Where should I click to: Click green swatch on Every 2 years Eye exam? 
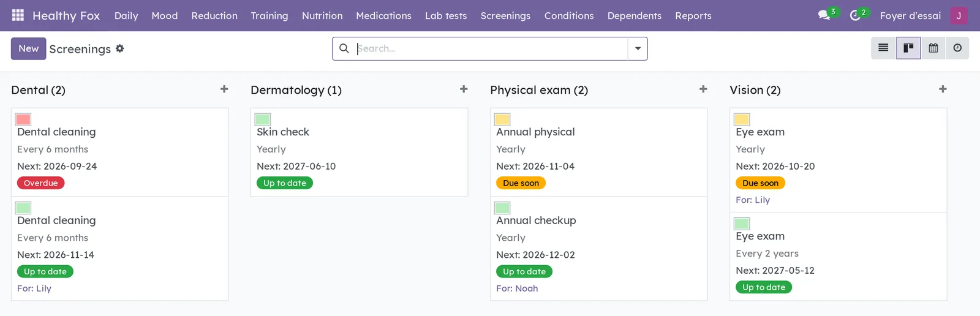point(742,224)
